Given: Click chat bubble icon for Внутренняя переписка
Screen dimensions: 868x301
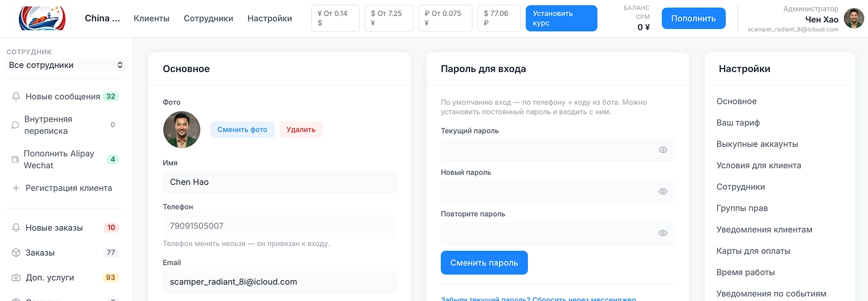Looking at the screenshot, I should [x=15, y=125].
